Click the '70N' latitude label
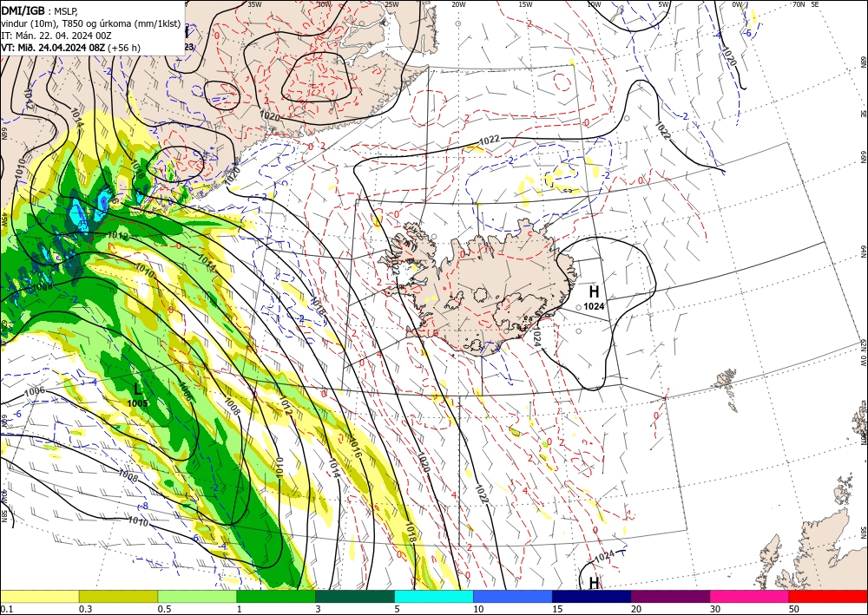Image resolution: width=868 pixels, height=615 pixels. coord(799,4)
